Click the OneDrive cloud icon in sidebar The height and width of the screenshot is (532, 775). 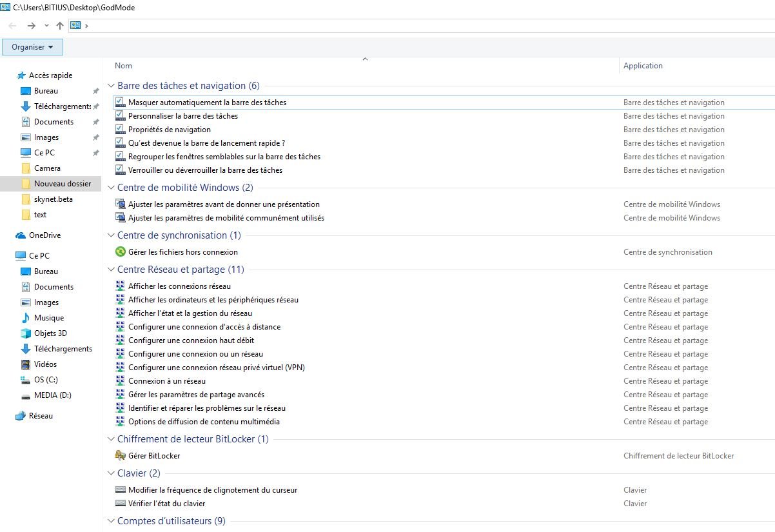point(21,235)
